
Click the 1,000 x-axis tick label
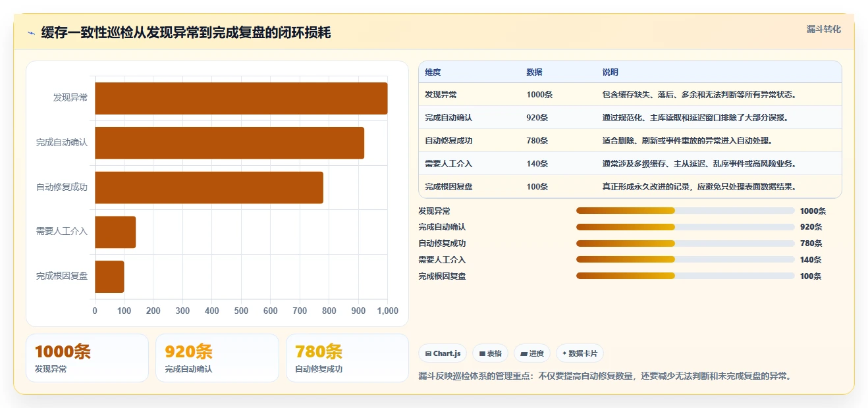pyautogui.click(x=387, y=311)
